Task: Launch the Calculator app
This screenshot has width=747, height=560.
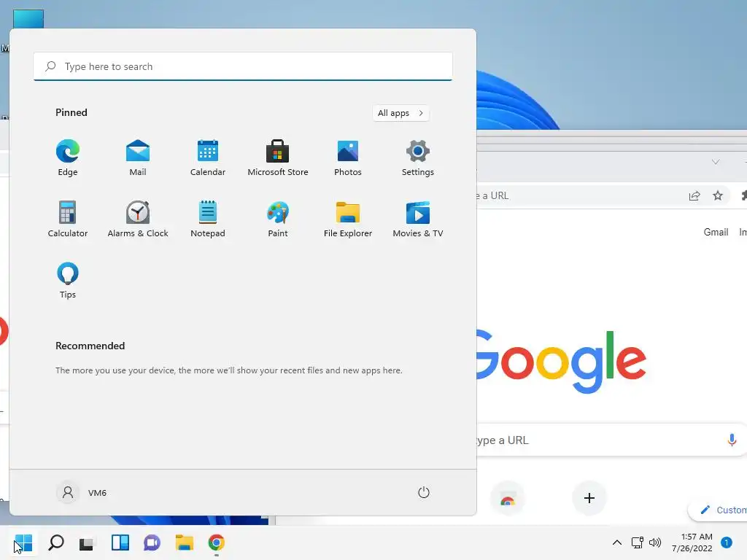Action: [x=68, y=219]
